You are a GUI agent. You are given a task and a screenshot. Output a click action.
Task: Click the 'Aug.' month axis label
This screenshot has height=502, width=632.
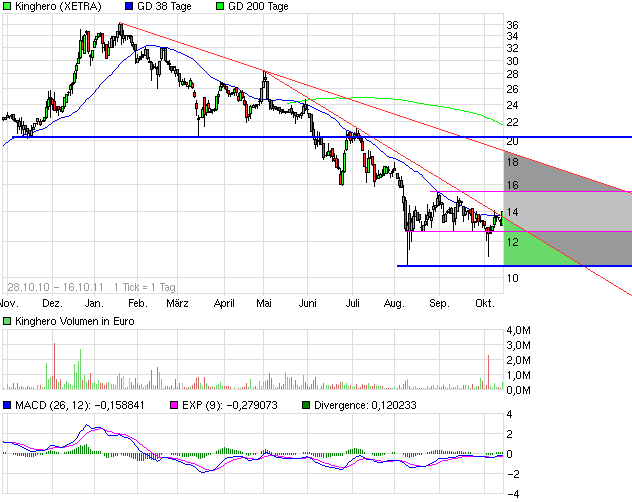394,303
